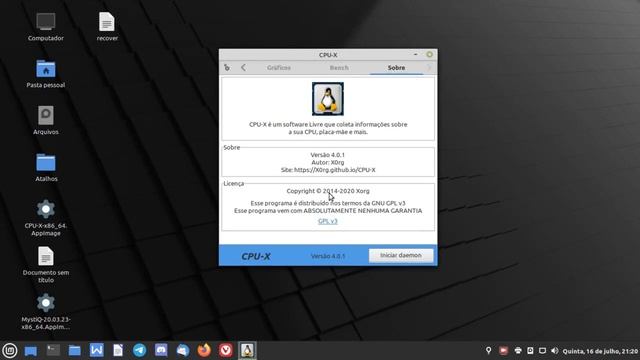Click the Copyright 2014-2020 Xorg line
The width and height of the screenshot is (640, 360).
coord(328,191)
